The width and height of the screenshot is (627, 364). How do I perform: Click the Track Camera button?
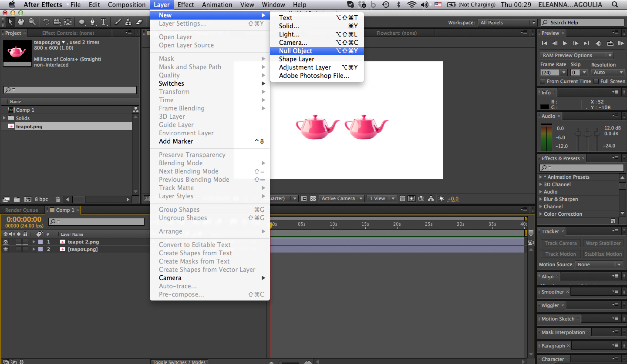pyautogui.click(x=560, y=243)
